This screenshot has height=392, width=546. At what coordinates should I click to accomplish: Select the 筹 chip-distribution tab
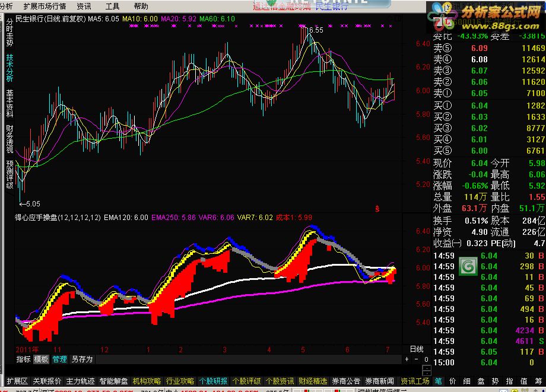point(538,381)
